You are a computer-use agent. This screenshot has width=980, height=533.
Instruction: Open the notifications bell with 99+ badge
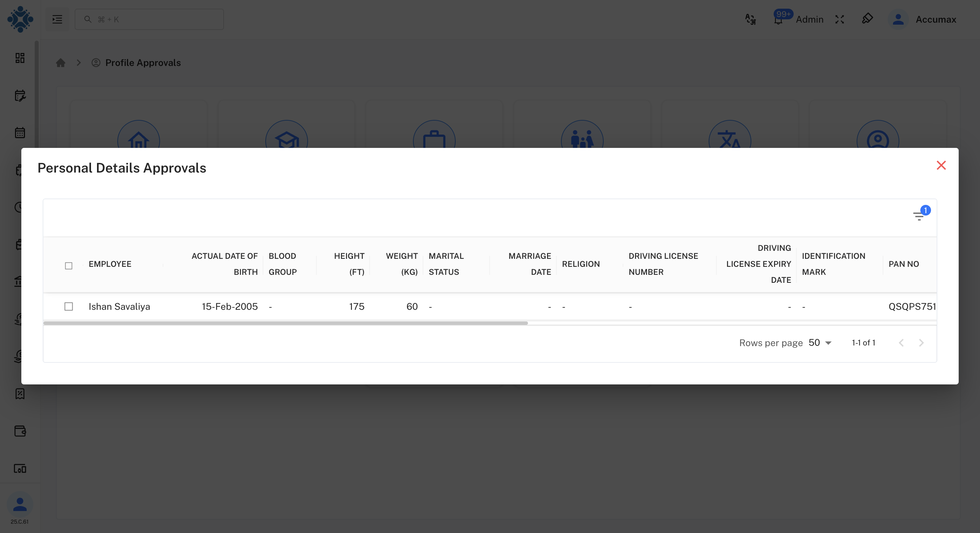(778, 19)
